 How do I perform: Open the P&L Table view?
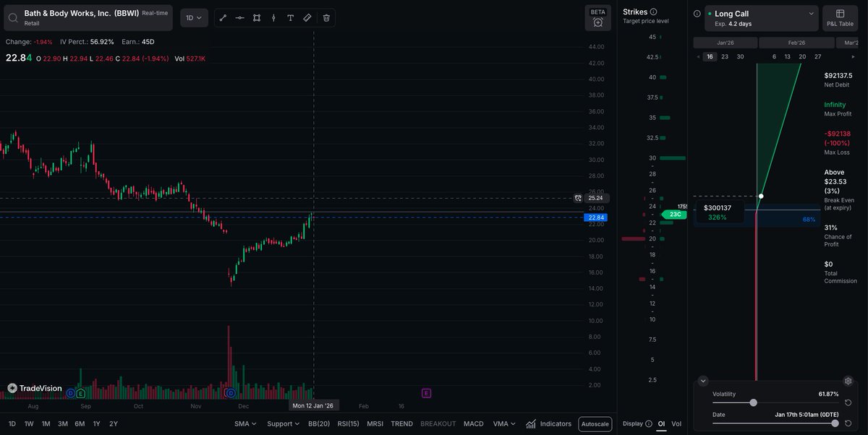pyautogui.click(x=840, y=18)
